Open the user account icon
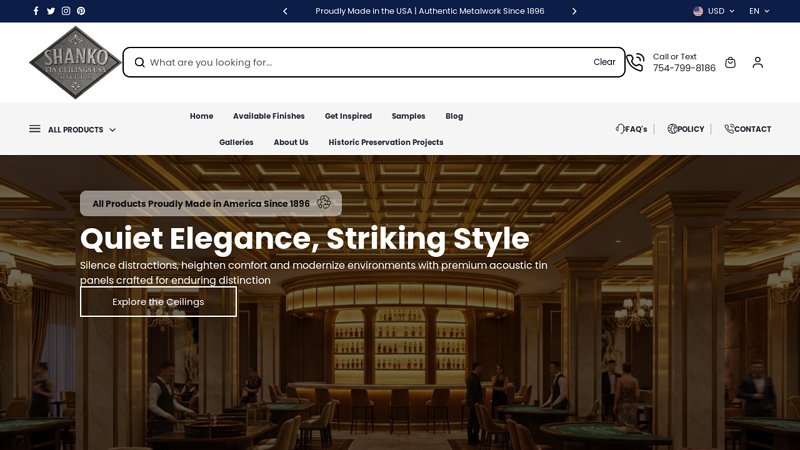 click(757, 62)
